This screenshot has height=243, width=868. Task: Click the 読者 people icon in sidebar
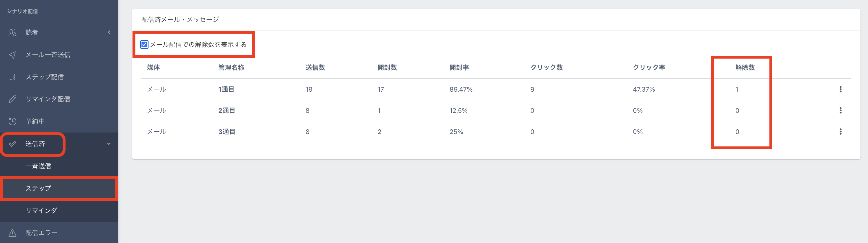click(12, 32)
